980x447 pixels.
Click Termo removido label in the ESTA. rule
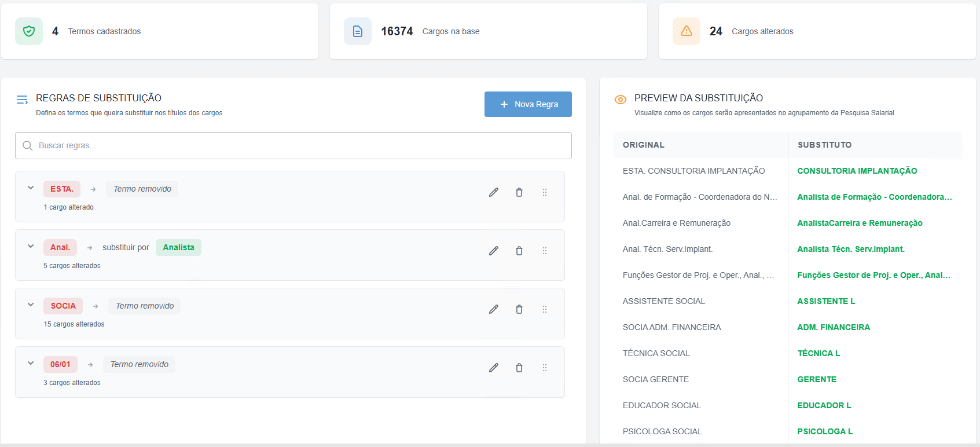coord(142,189)
